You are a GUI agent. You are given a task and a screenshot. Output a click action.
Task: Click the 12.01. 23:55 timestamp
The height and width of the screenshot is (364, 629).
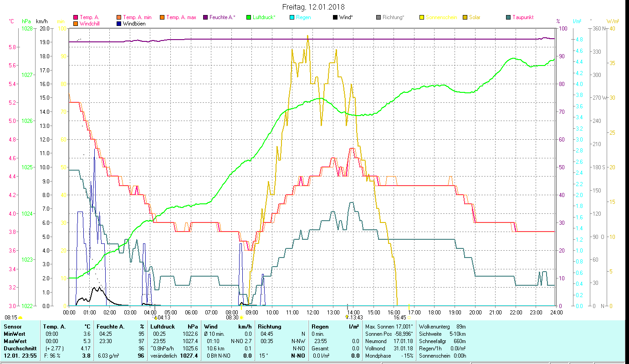click(20, 356)
